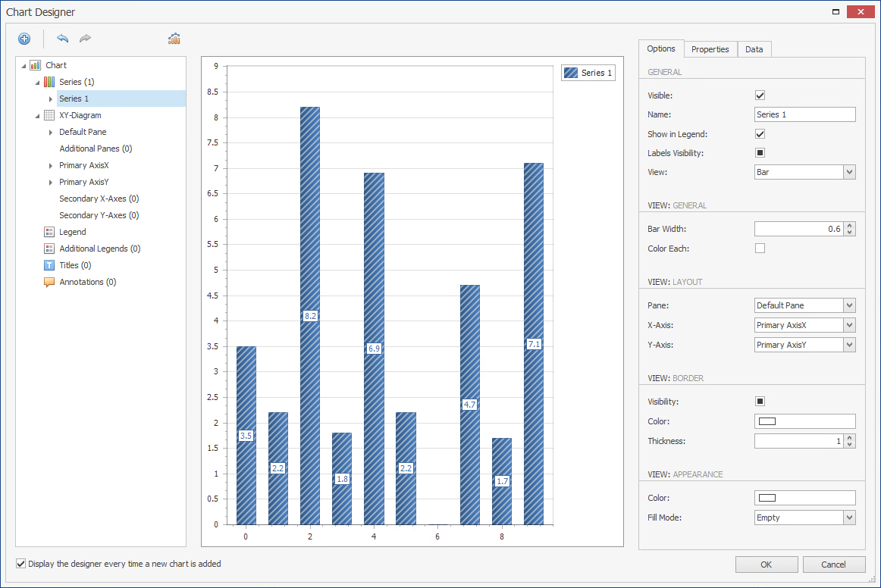Select the Titles (0) icon
881x588 pixels.
point(49,265)
